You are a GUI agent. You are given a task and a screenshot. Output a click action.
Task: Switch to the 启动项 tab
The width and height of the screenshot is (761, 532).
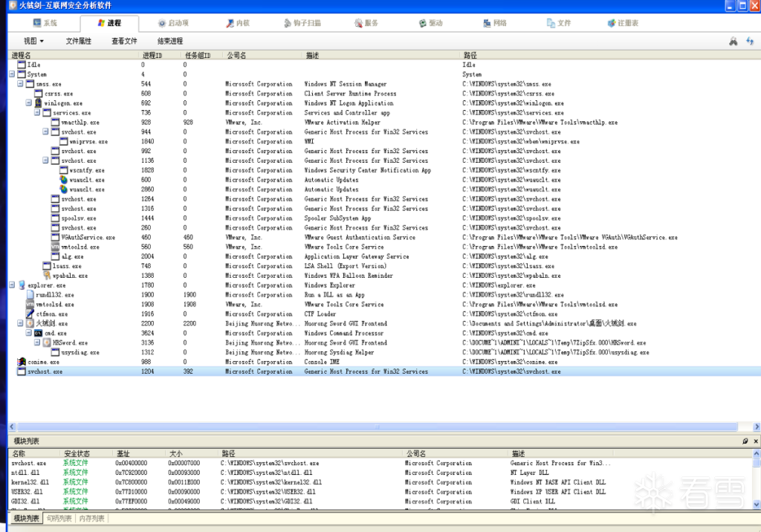point(173,23)
